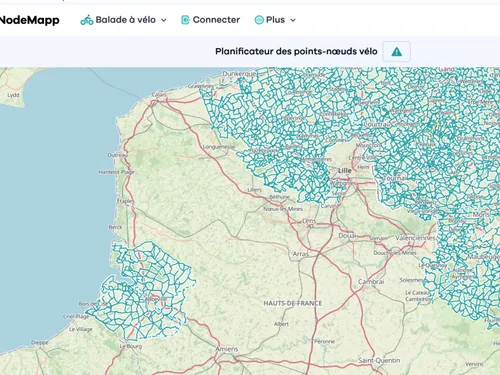Click the Le Bourg map label
This screenshot has width=500, height=375.
(131, 346)
